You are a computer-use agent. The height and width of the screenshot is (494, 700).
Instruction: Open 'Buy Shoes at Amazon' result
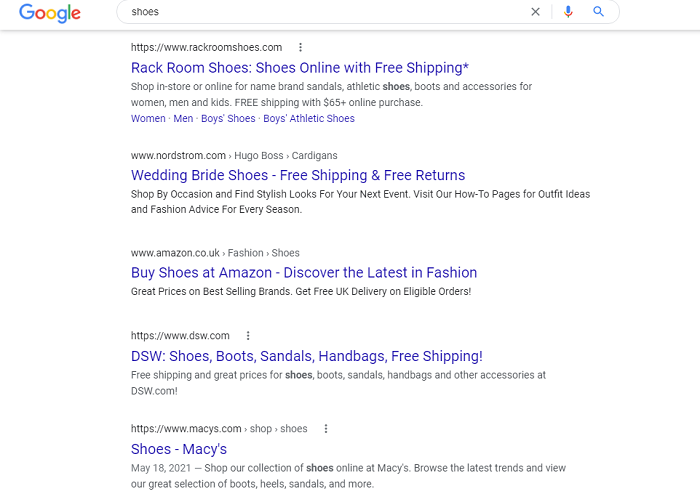(304, 272)
